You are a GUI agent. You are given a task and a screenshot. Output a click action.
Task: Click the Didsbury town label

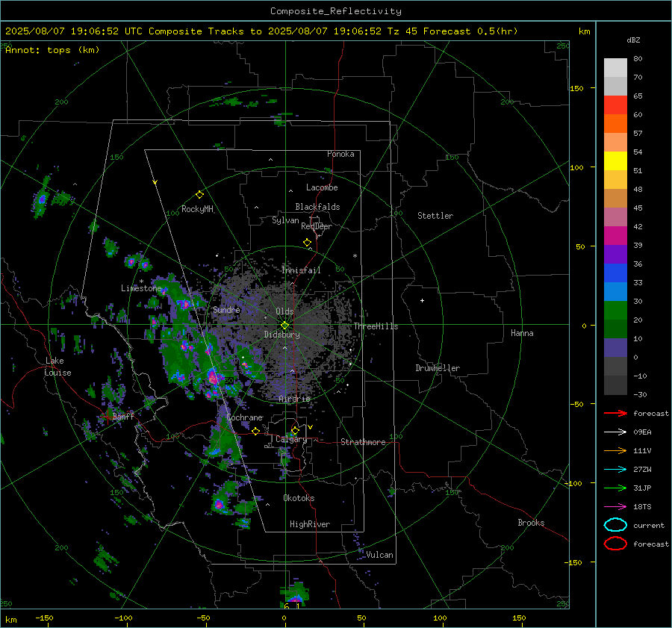[281, 335]
